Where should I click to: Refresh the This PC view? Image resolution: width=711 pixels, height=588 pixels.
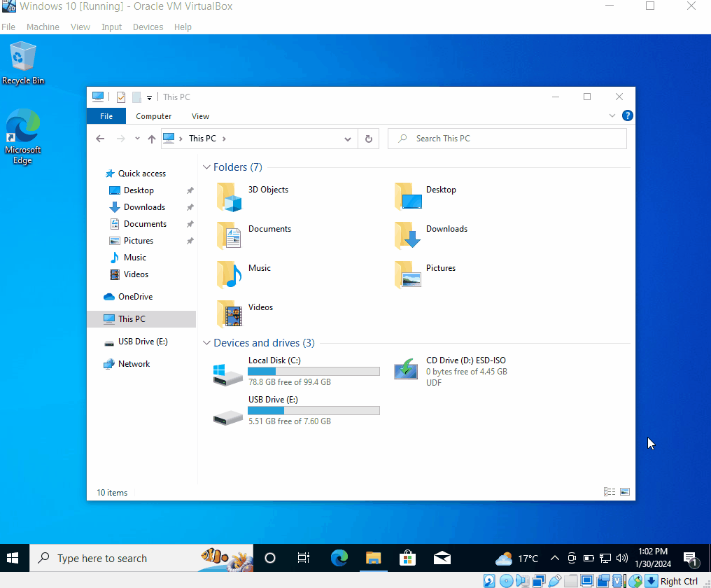pyautogui.click(x=369, y=139)
